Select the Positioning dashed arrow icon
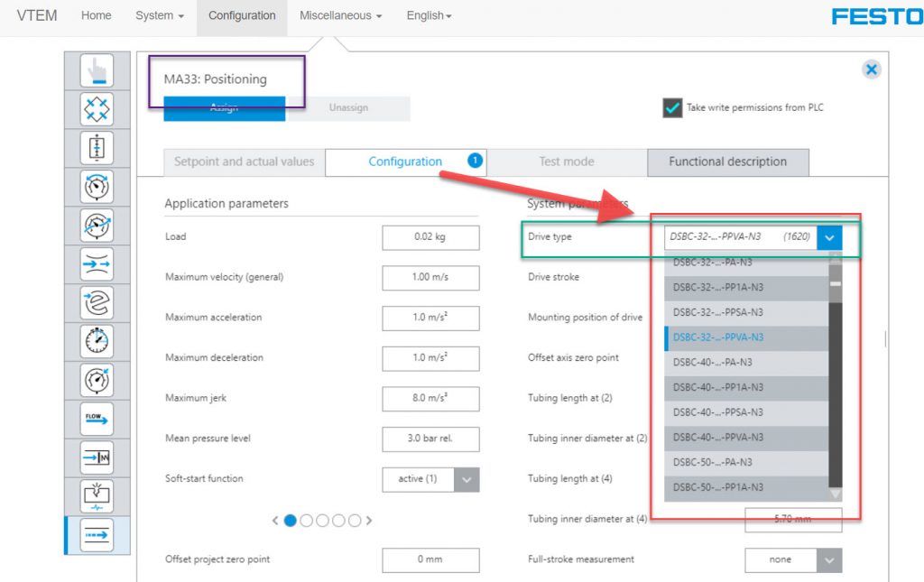The height and width of the screenshot is (582, 924). [x=97, y=535]
